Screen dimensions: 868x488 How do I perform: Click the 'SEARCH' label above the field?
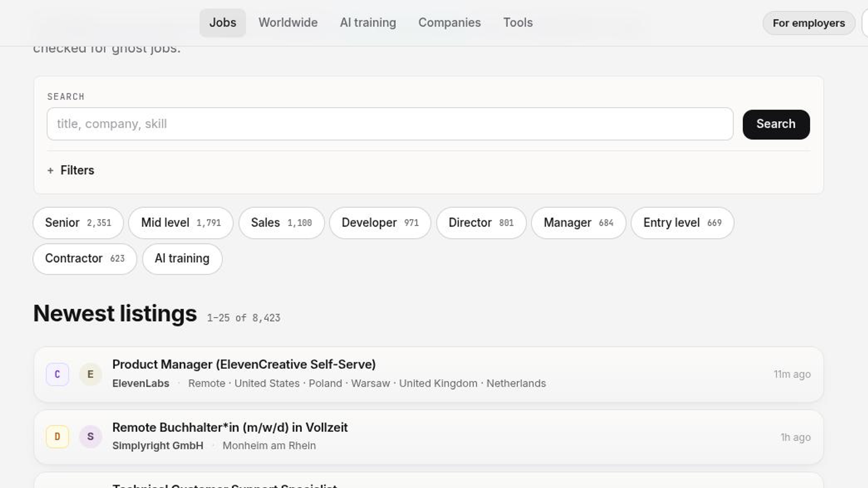[66, 97]
